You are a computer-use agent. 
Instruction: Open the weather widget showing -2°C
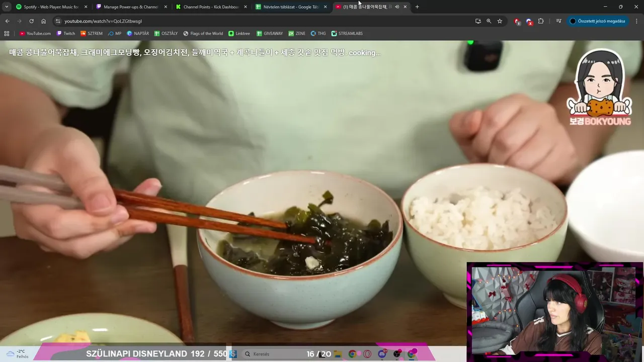click(x=16, y=354)
